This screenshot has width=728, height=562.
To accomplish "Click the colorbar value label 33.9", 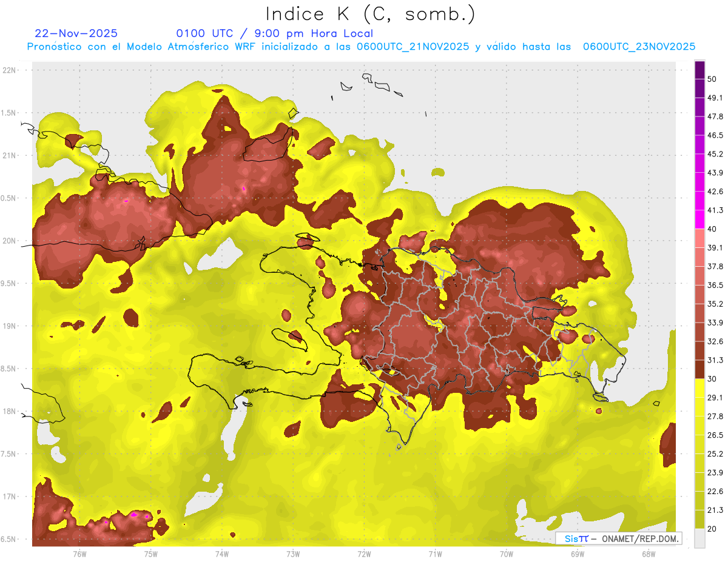I will point(715,323).
